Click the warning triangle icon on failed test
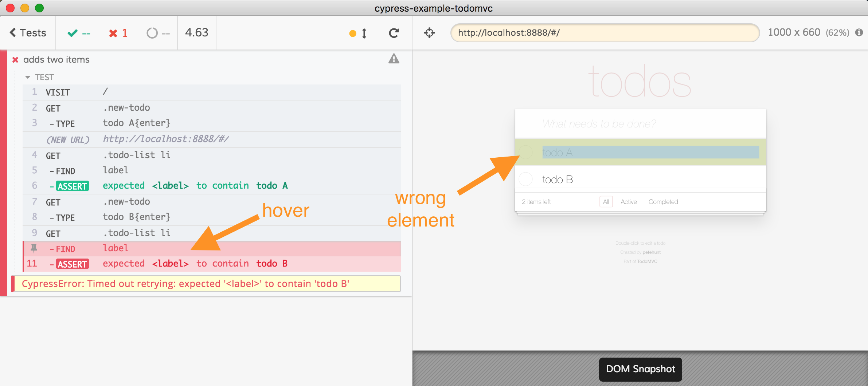Screen dimensions: 868x386 (x=394, y=59)
